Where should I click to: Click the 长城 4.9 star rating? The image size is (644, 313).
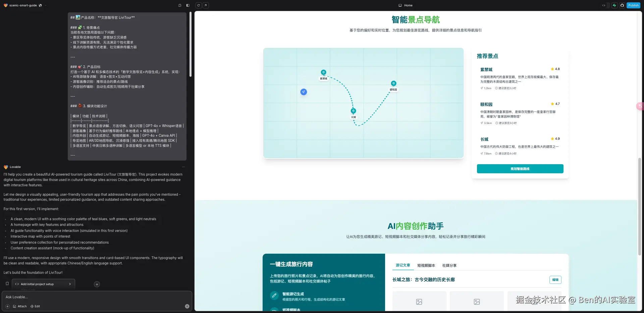tap(555, 139)
